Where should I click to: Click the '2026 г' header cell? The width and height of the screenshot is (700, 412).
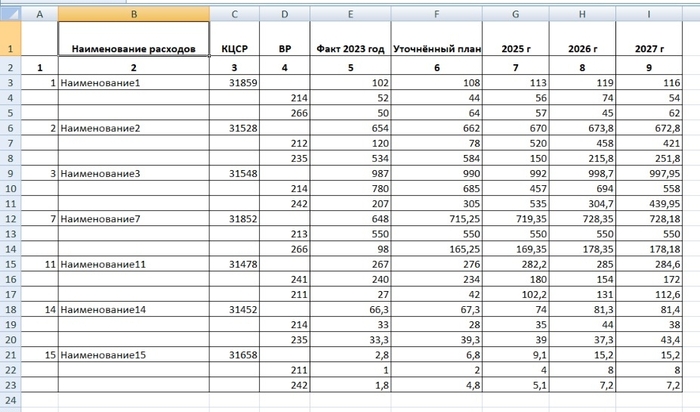582,38
